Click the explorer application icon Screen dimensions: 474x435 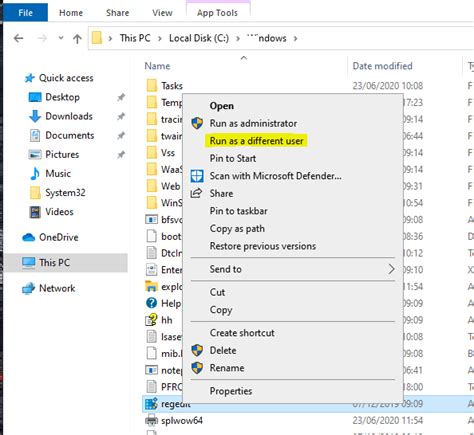coord(151,286)
